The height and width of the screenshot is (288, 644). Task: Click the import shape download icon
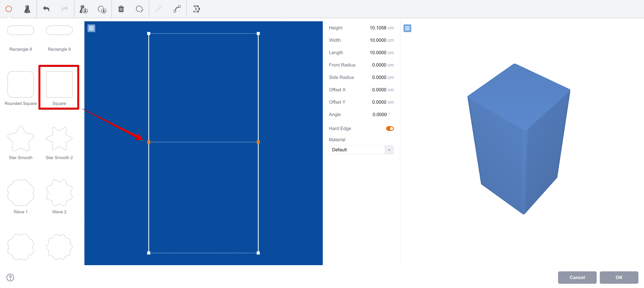click(x=102, y=9)
